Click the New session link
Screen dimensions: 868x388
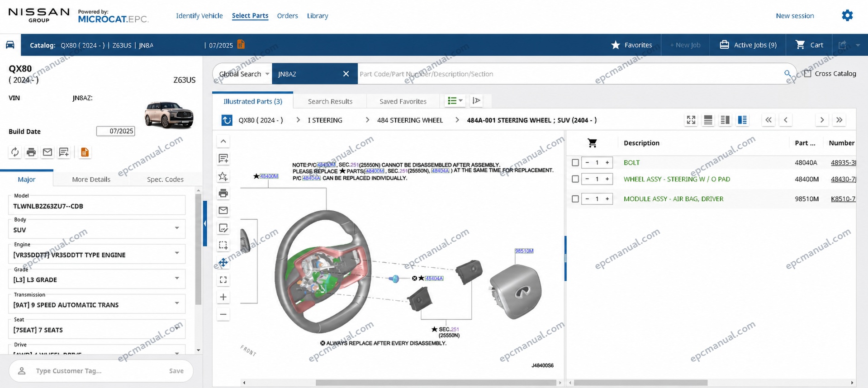[x=795, y=16]
